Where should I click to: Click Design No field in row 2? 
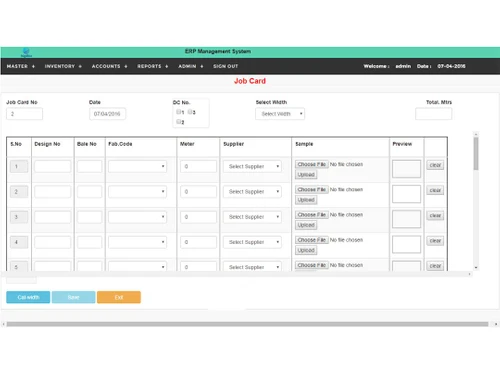(x=53, y=192)
